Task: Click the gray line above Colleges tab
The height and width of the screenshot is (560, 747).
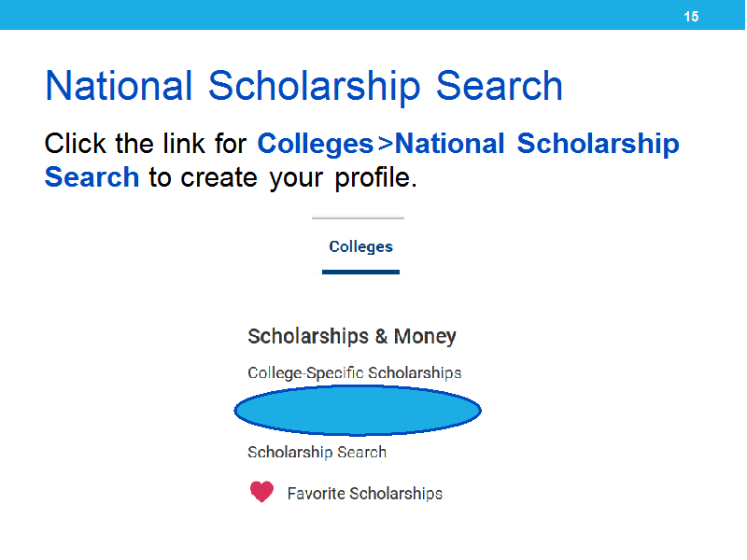Action: 358,218
